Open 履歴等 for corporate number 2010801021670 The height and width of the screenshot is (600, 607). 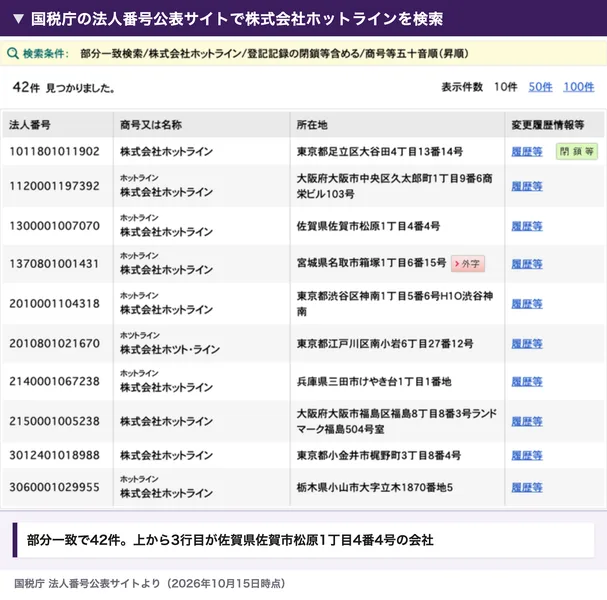tap(527, 344)
